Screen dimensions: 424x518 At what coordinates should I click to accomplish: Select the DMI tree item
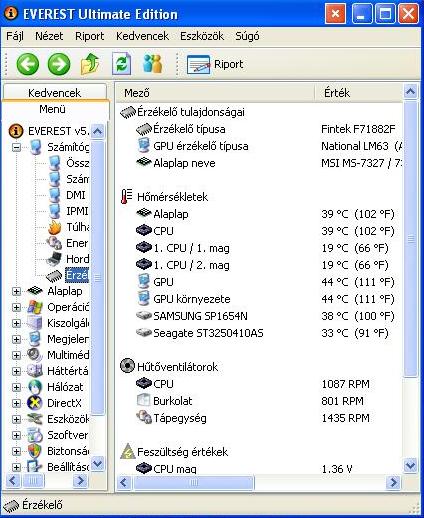pos(76,195)
